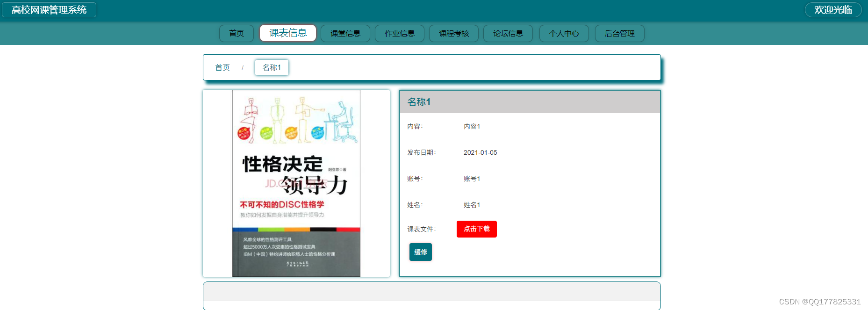This screenshot has height=310, width=868.
Task: Select the 姓名1 value text
Action: tap(472, 205)
